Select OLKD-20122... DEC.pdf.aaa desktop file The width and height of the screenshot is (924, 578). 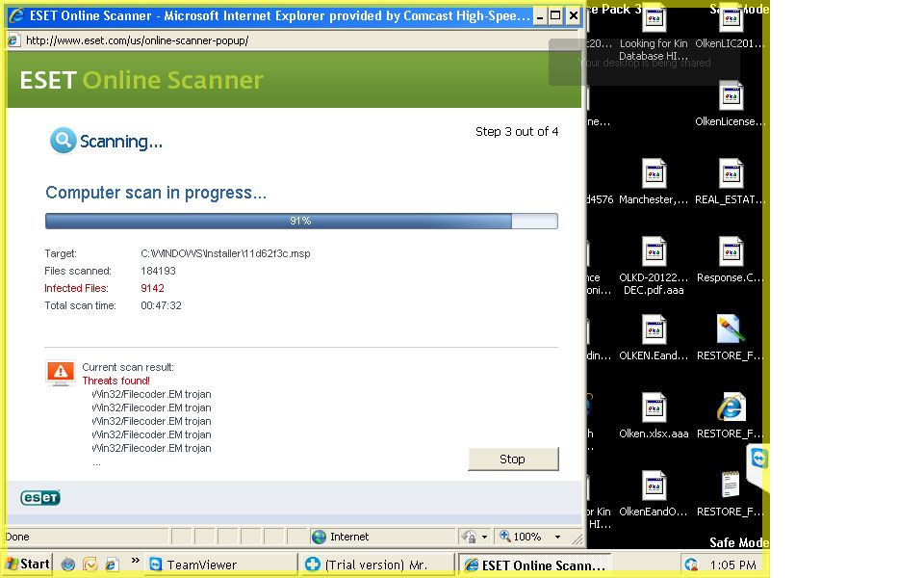(654, 267)
